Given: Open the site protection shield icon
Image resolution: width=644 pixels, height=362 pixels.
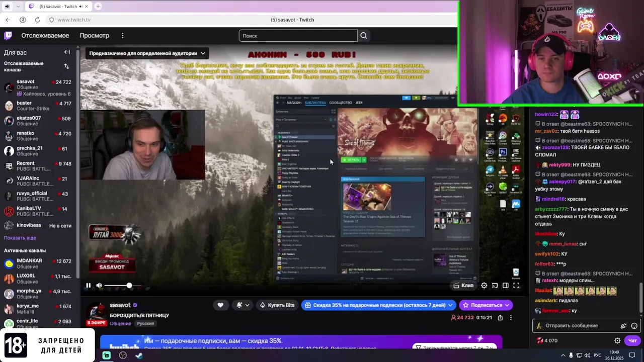Looking at the screenshot, I should point(51,20).
